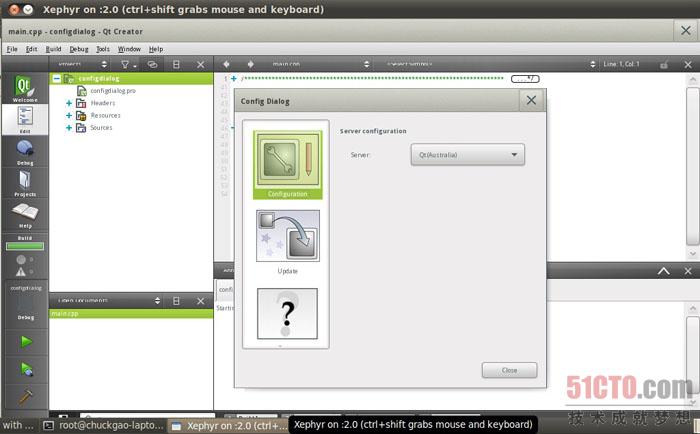
Task: Go forward with editor right arrow
Action: pos(251,64)
